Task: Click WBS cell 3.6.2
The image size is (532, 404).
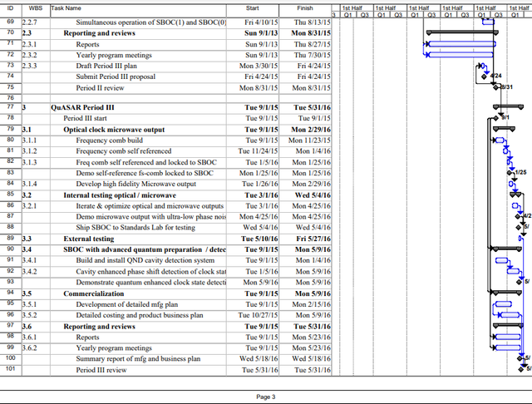Action: coord(30,348)
